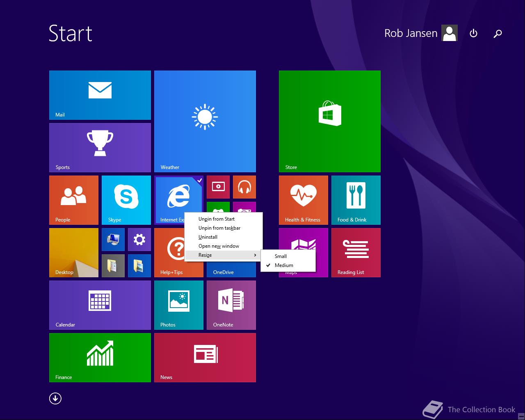Open the small Documents folder tile
The height and width of the screenshot is (420, 525).
pyautogui.click(x=113, y=266)
